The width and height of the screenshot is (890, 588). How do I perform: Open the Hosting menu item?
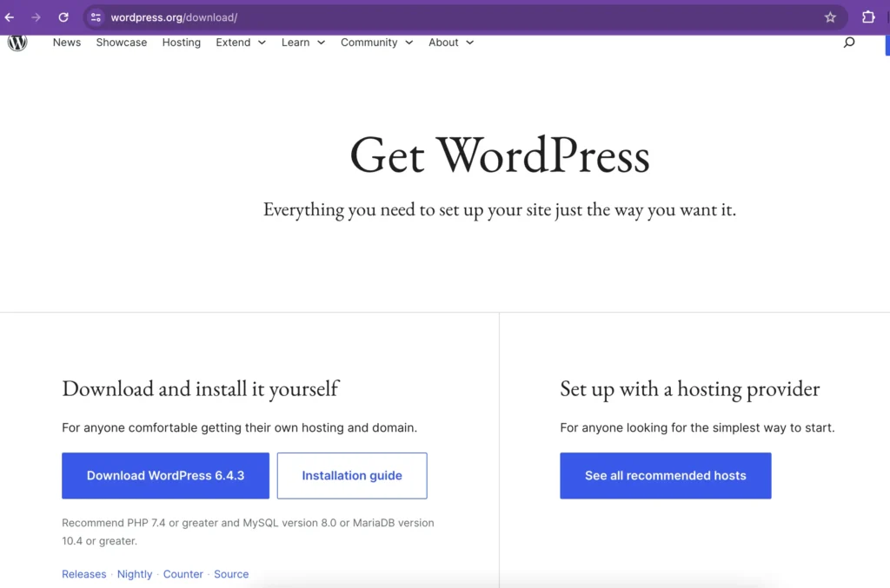[181, 43]
